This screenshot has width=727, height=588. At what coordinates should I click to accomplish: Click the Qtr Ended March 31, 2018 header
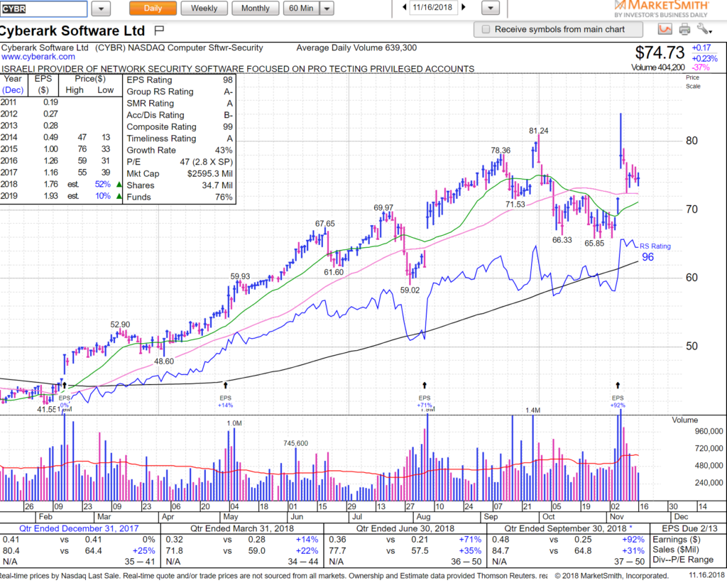tap(242, 528)
